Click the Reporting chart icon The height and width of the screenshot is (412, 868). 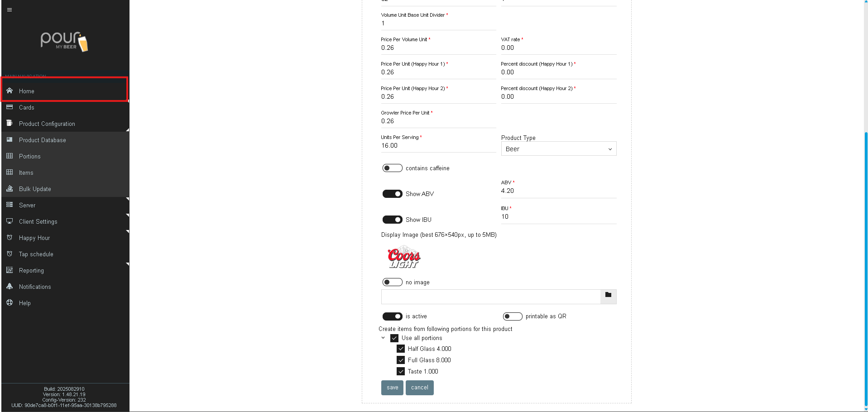click(10, 270)
